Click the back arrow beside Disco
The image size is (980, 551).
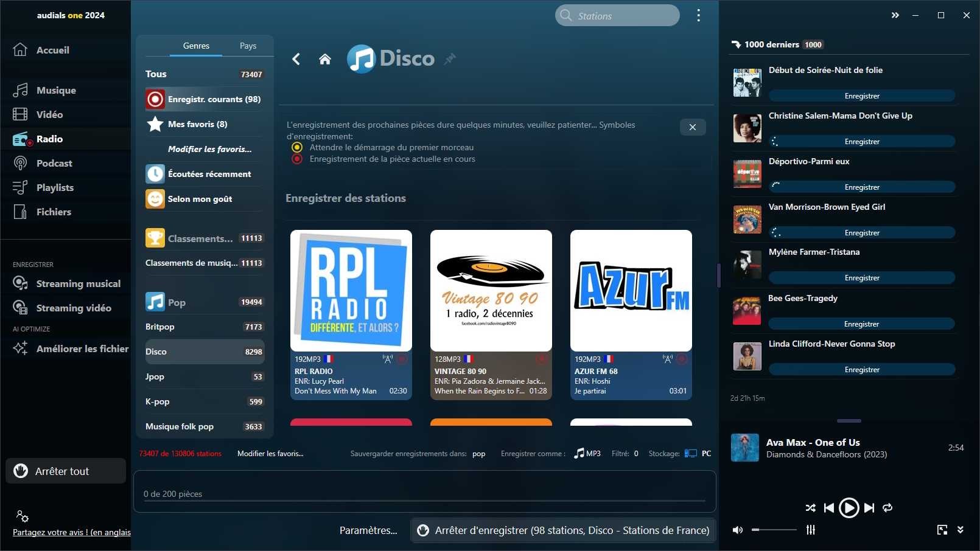[296, 59]
